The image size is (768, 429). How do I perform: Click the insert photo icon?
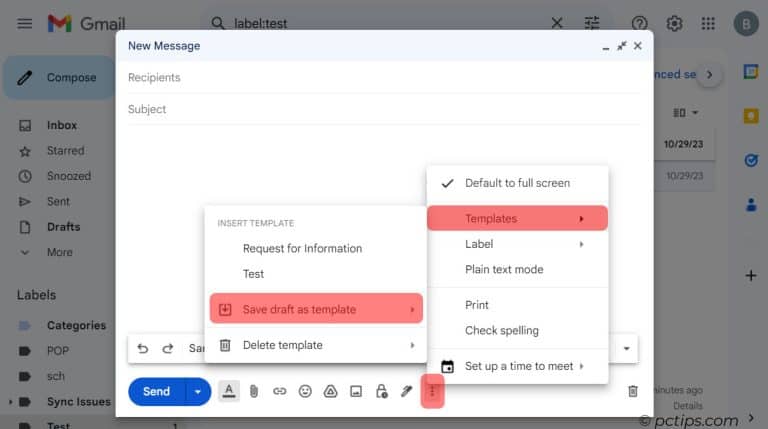(x=356, y=391)
